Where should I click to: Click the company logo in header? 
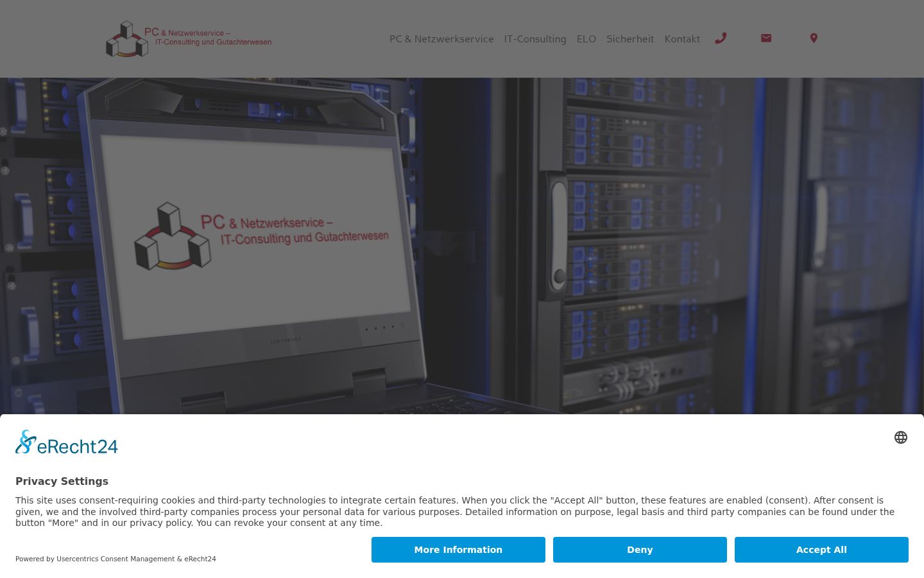pos(189,39)
